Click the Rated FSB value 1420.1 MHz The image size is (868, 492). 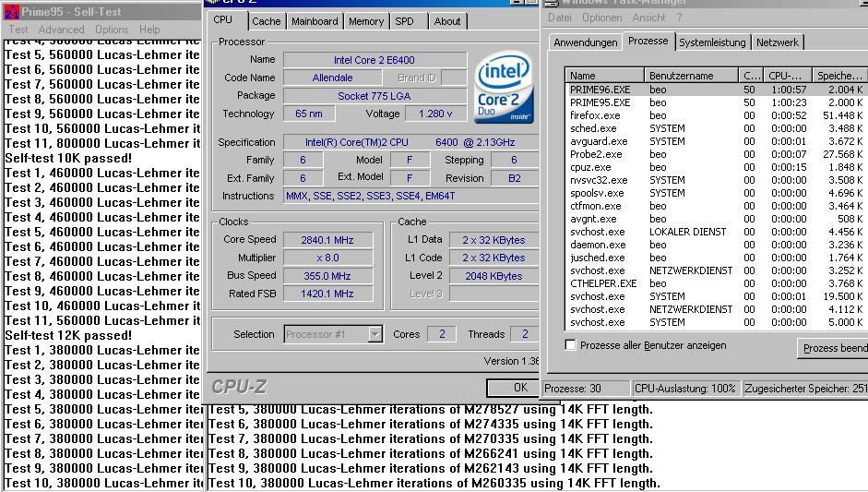click(x=327, y=294)
